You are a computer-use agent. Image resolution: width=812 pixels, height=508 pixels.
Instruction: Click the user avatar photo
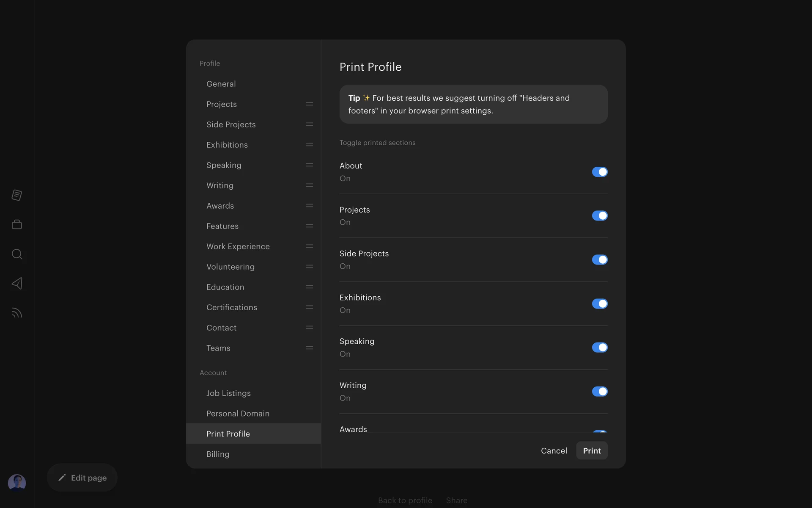pyautogui.click(x=17, y=482)
